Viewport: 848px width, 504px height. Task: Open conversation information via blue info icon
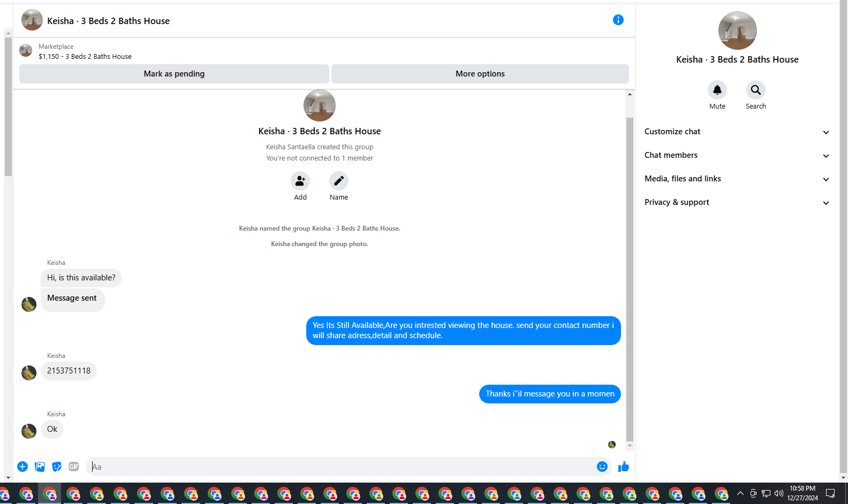tap(618, 20)
